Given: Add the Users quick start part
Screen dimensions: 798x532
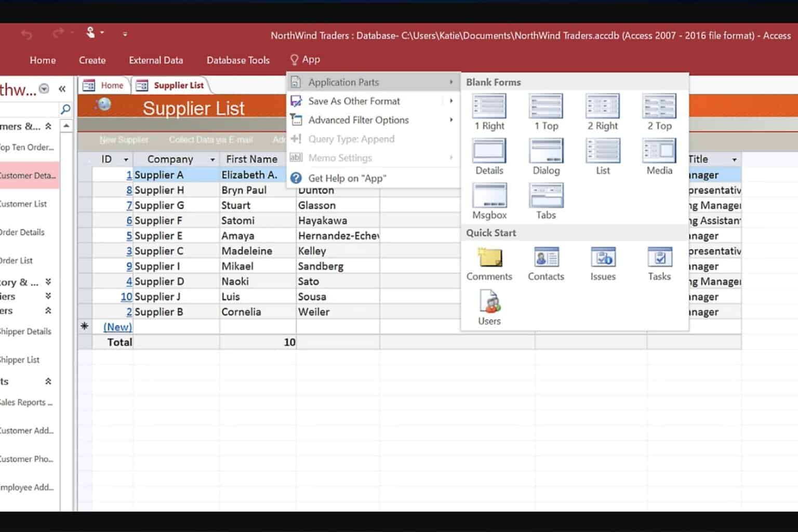Looking at the screenshot, I should pyautogui.click(x=489, y=309).
